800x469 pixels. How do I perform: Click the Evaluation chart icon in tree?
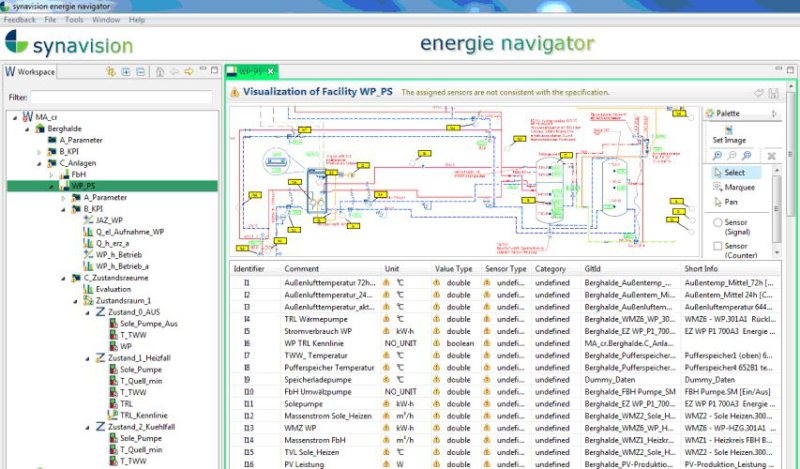point(88,289)
